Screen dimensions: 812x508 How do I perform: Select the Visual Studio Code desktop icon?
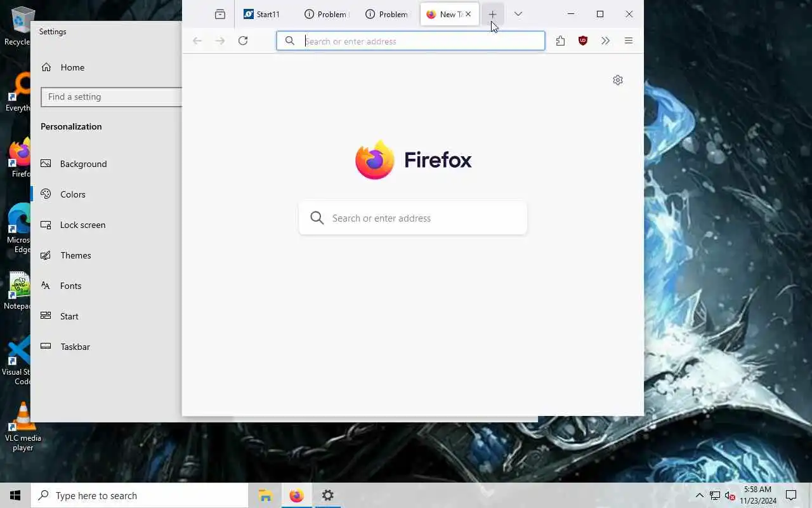click(x=16, y=360)
